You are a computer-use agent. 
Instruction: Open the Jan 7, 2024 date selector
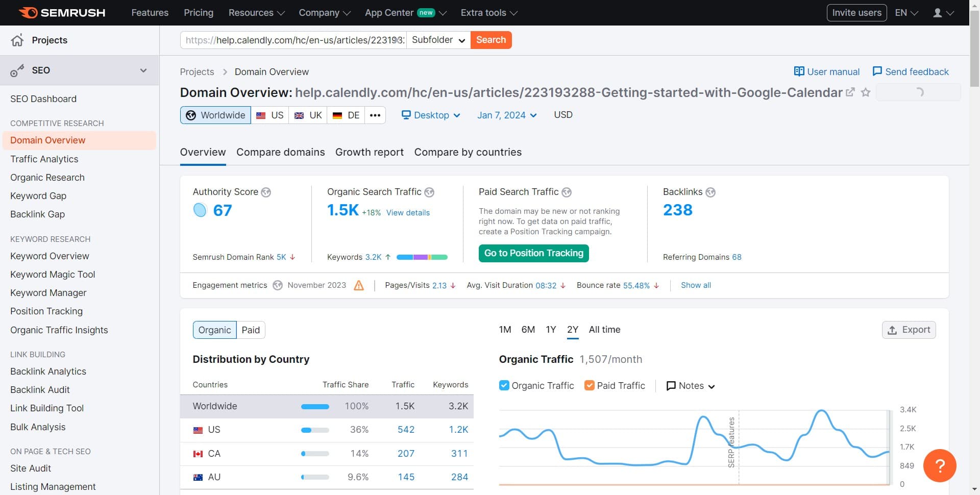506,115
